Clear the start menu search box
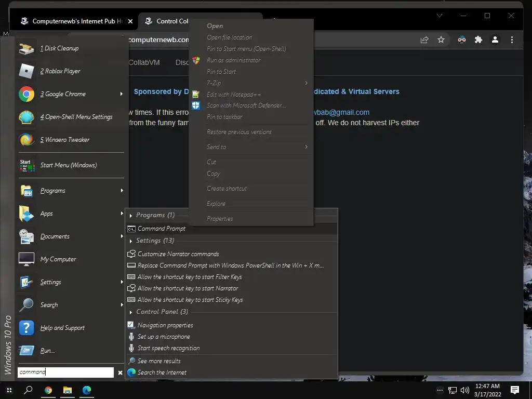This screenshot has height=399, width=532. pyautogui.click(x=120, y=373)
